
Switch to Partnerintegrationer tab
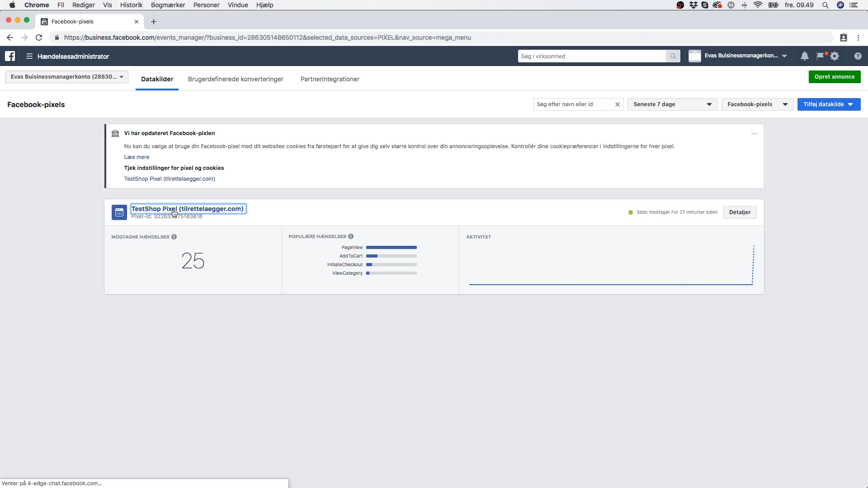(330, 79)
